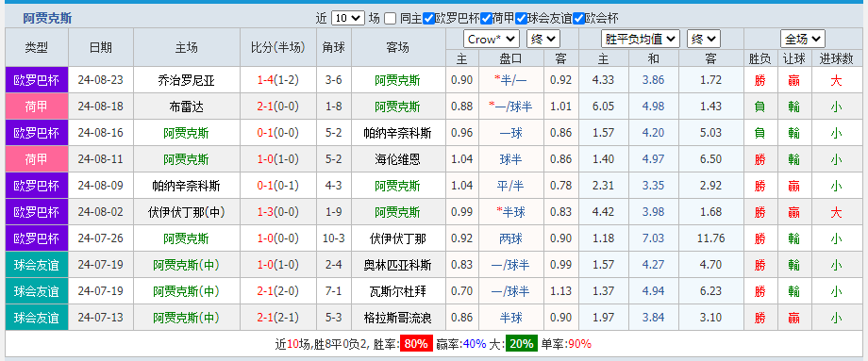Screen dimensions: 868x361
Task: Click the handicap 平/半
Action: (511, 186)
